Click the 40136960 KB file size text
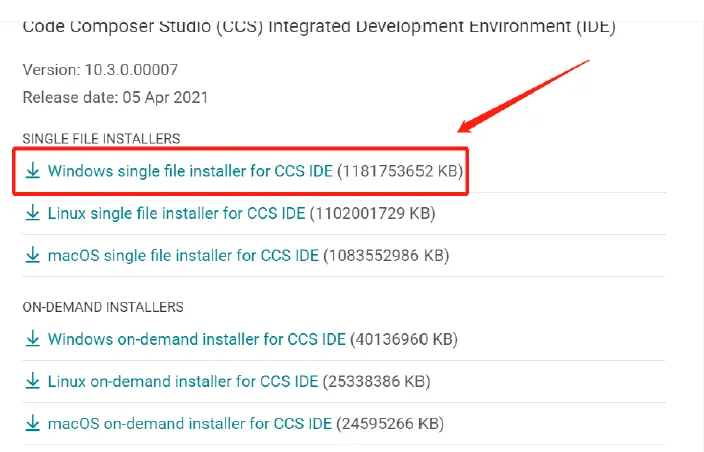704x452 pixels. [x=401, y=339]
